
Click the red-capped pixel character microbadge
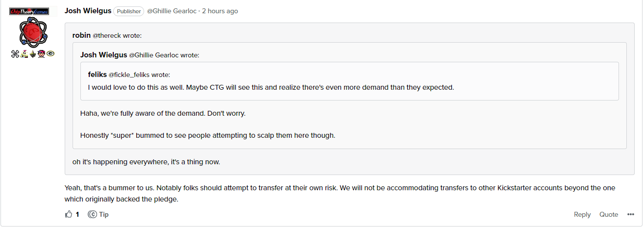42,53
